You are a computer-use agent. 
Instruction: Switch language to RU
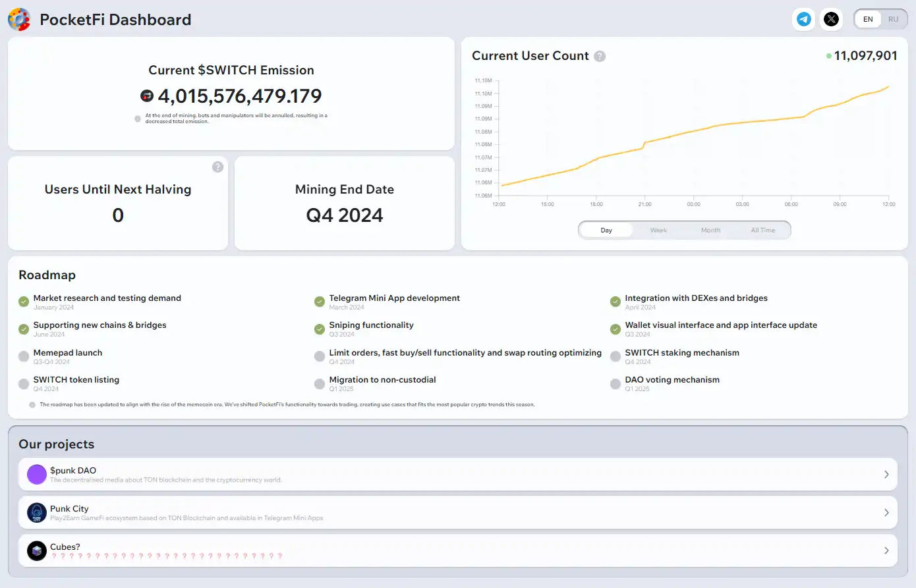[x=894, y=19]
